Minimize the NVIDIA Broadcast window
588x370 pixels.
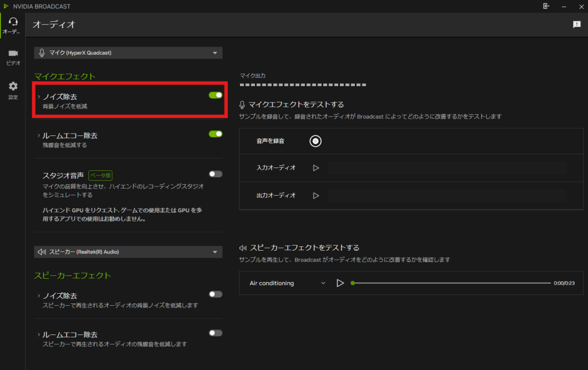coord(564,6)
